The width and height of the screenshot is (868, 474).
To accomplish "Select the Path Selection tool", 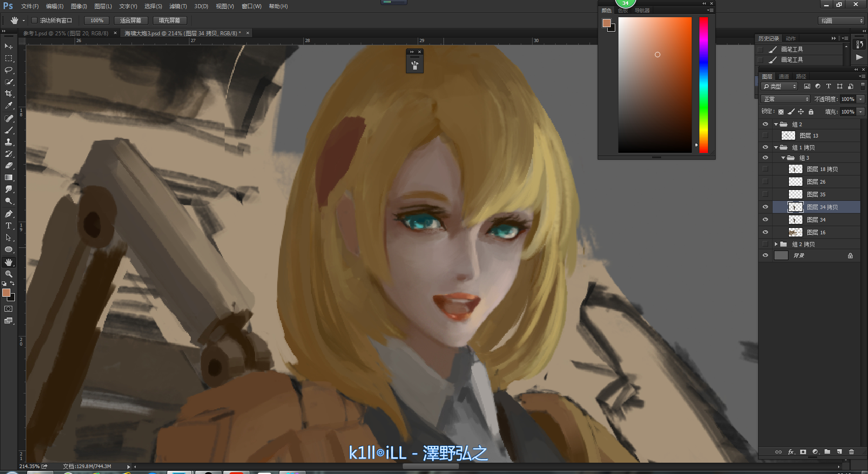I will point(9,237).
